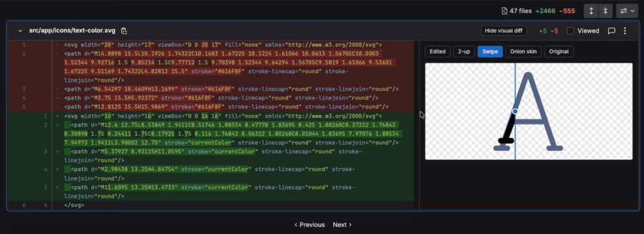This screenshot has width=644, height=234.
Task: Click the file's -5 deletions stat
Action: [x=554, y=31]
